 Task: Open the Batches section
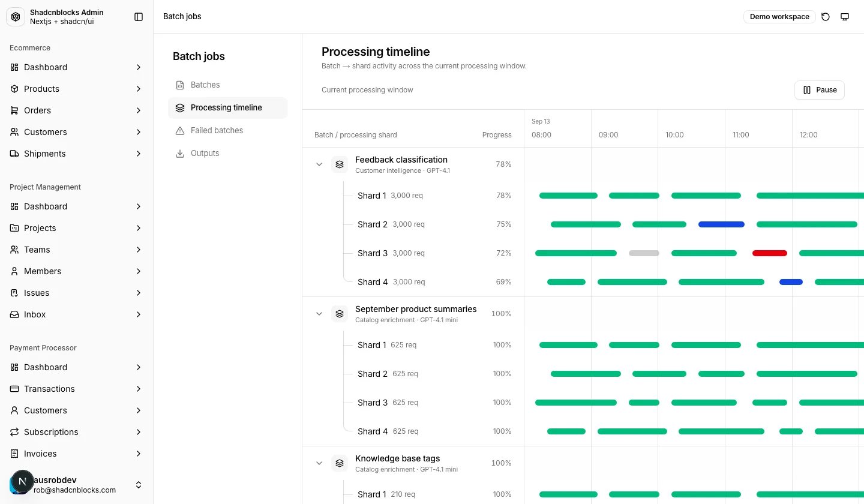point(228,85)
